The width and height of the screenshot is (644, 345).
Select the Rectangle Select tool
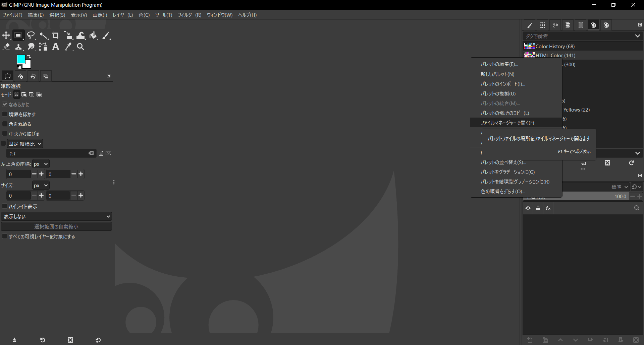click(x=18, y=36)
